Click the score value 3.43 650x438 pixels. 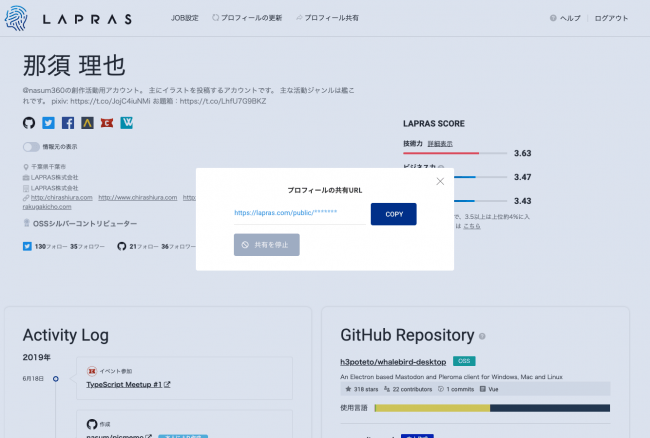522,201
